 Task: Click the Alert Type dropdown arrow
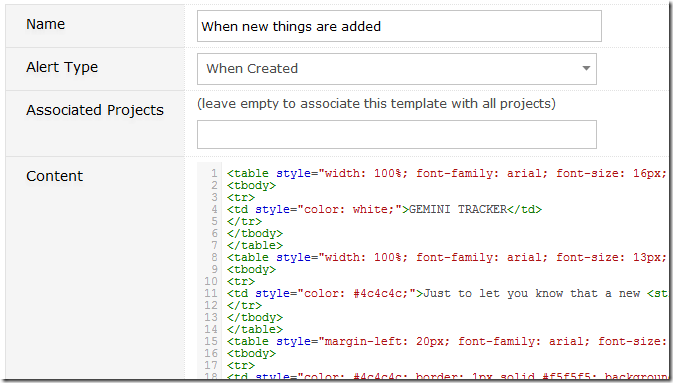pos(586,68)
